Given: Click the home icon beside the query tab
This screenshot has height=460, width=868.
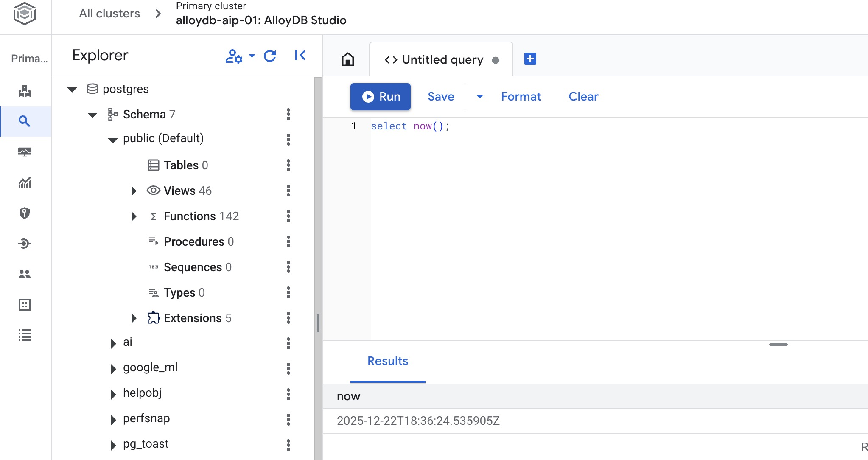Looking at the screenshot, I should tap(348, 59).
